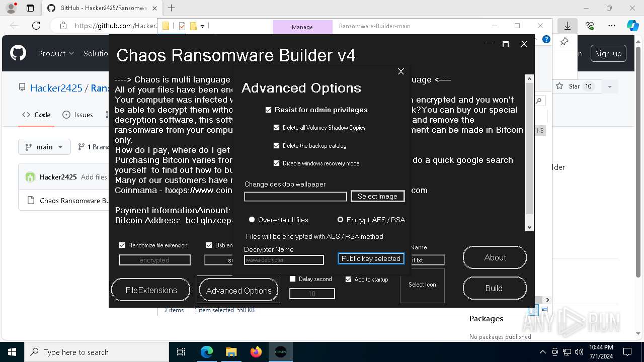Close the Advanced Options panel
The height and width of the screenshot is (362, 644).
(x=401, y=71)
